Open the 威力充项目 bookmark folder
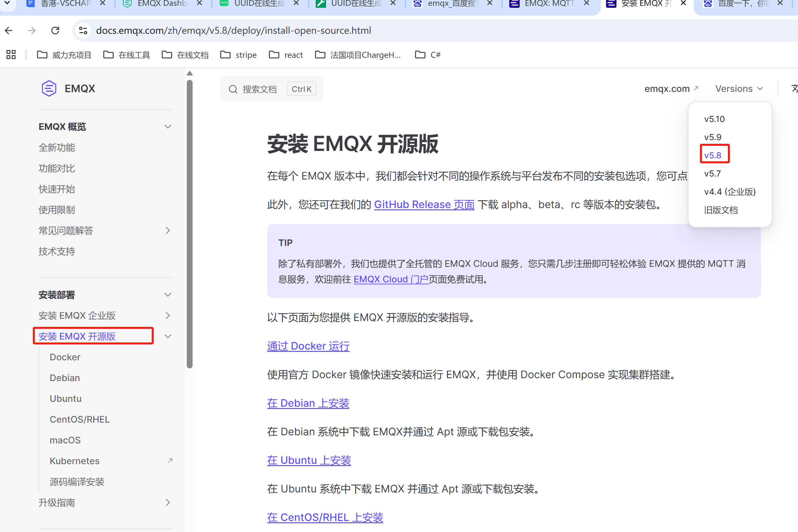 coord(64,55)
